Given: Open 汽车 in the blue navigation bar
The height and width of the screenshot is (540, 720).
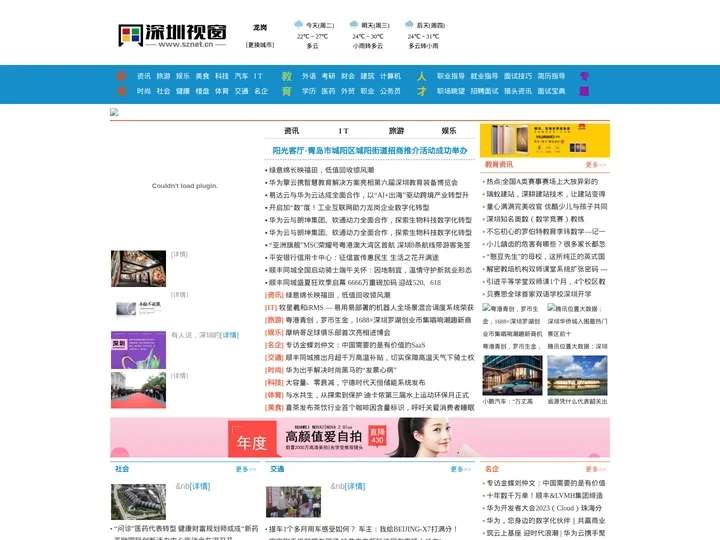Looking at the screenshot, I should pyautogui.click(x=241, y=76).
